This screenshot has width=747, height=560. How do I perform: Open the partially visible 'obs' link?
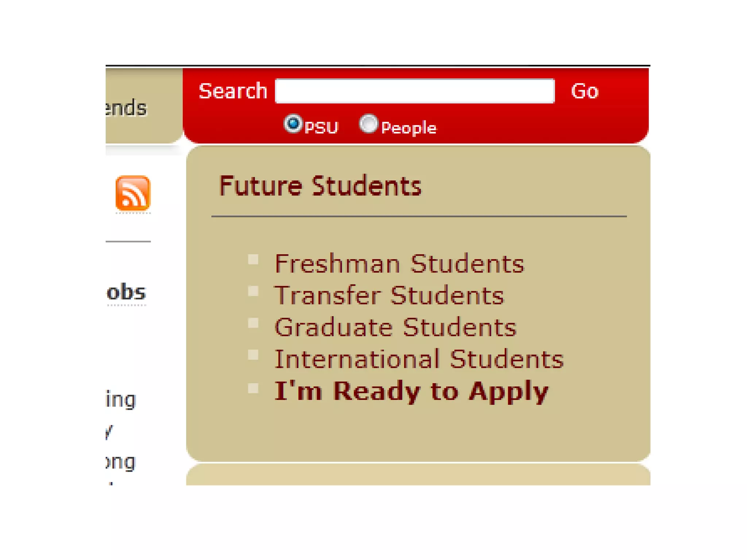[x=126, y=292]
